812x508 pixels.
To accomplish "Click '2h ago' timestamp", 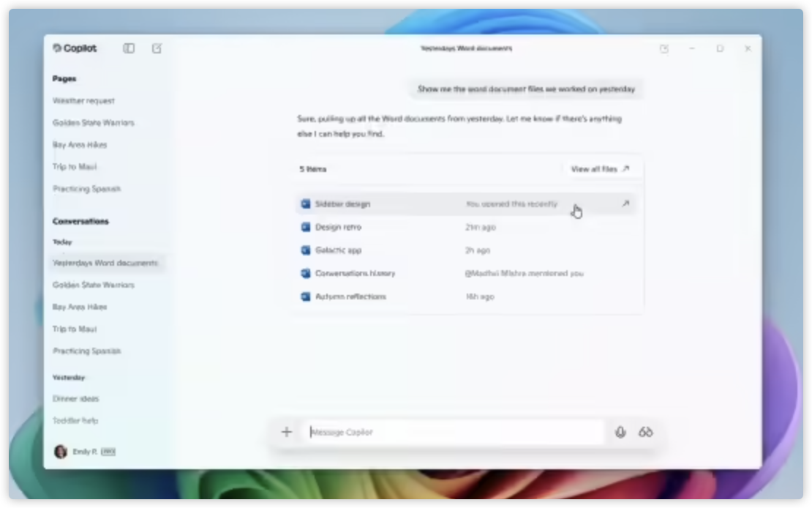I will pyautogui.click(x=478, y=250).
